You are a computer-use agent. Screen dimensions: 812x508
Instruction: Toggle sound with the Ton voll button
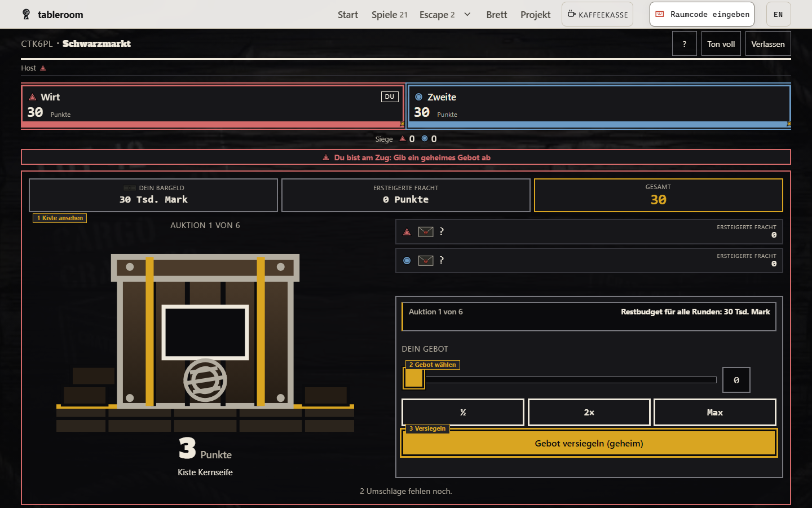click(x=721, y=44)
